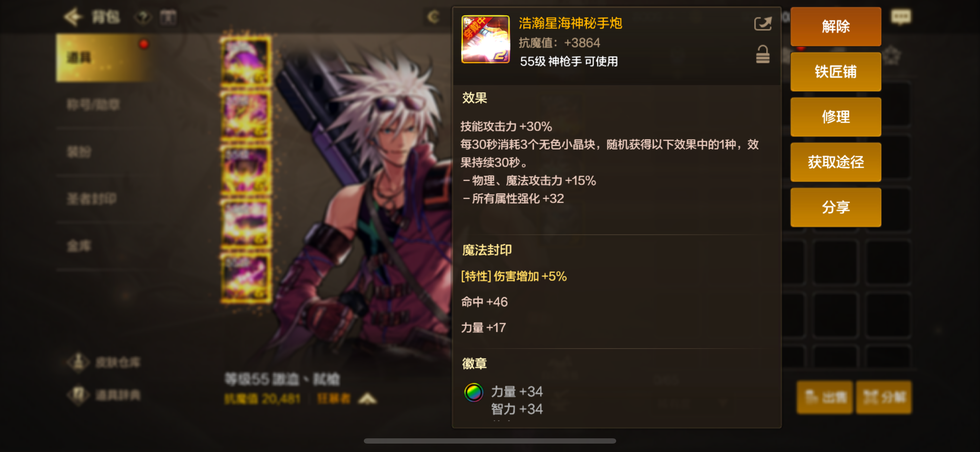Click the share arrow icon in item panel
The height and width of the screenshot is (452, 980).
click(762, 24)
